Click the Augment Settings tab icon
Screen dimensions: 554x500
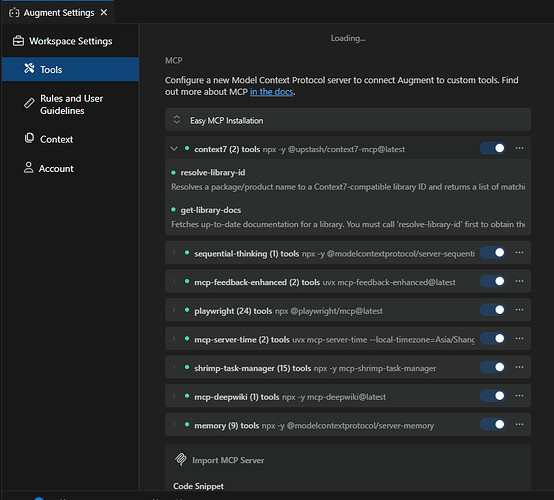(x=14, y=13)
